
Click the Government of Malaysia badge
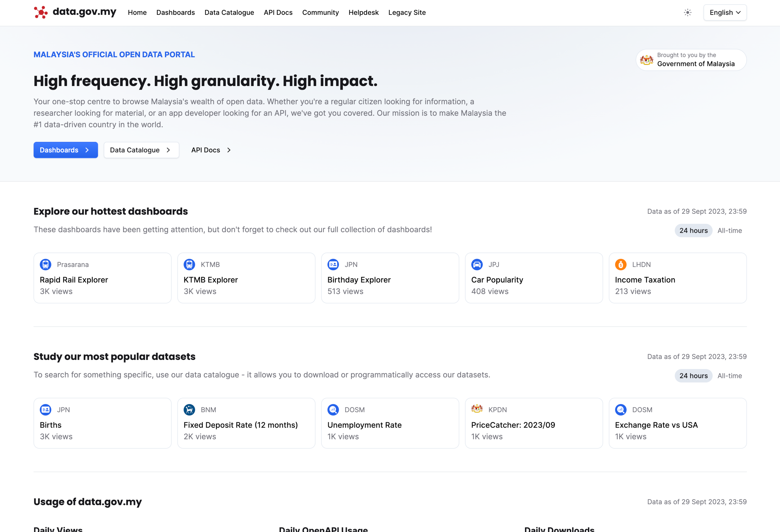tap(691, 60)
